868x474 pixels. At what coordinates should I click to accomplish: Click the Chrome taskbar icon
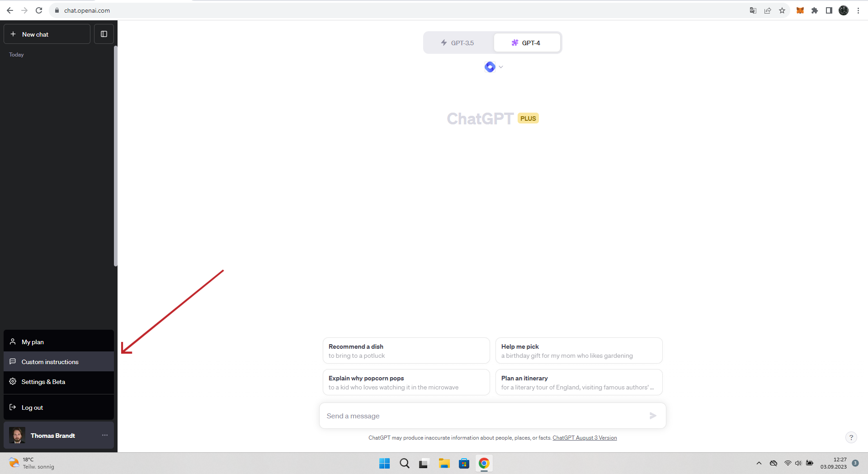484,464
